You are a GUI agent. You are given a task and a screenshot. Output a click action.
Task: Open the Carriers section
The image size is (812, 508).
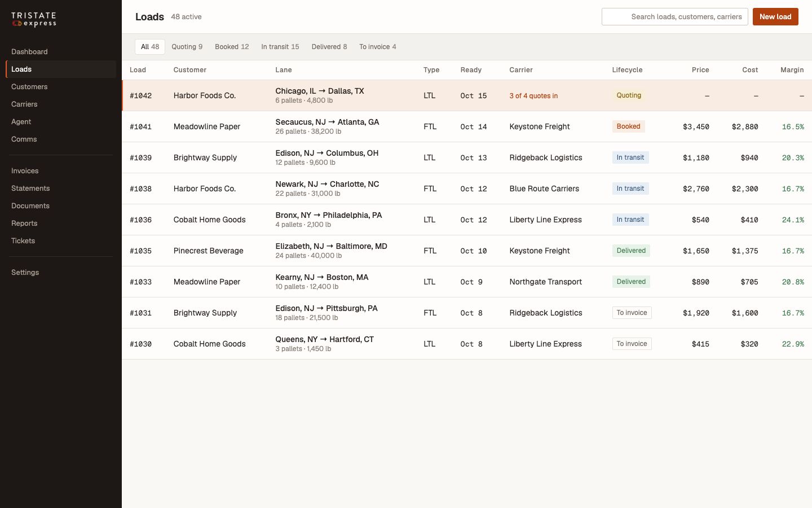click(x=61, y=104)
